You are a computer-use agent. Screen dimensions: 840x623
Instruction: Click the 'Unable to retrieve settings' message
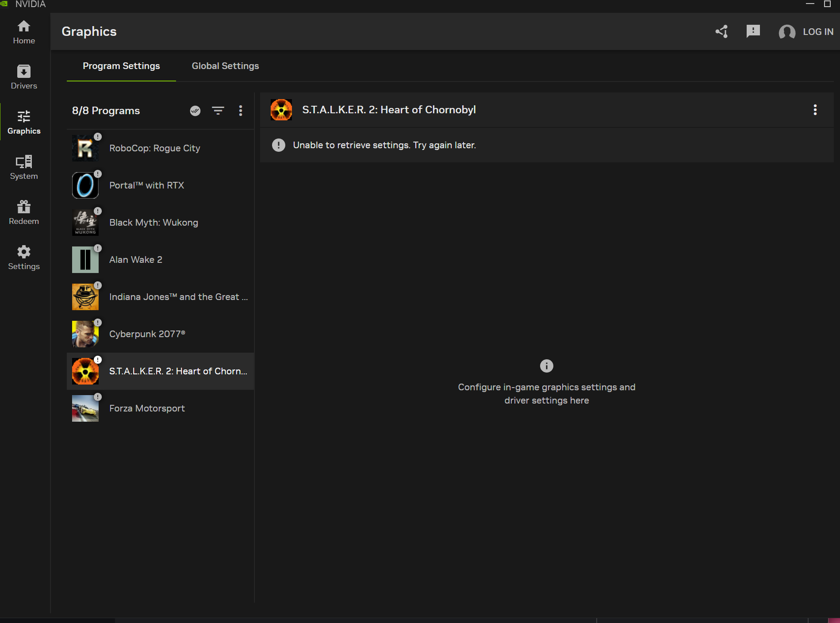[x=384, y=145]
